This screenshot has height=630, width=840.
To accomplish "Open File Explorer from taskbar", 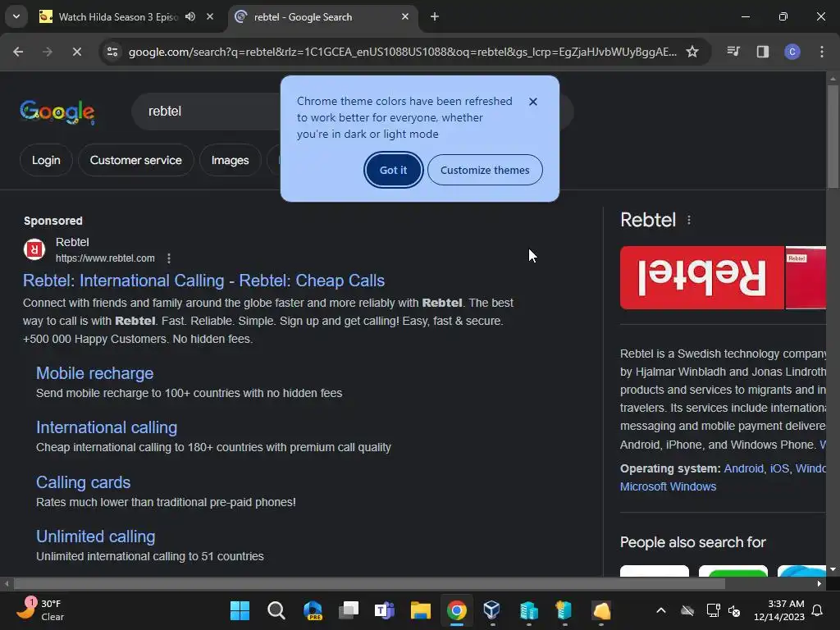I will coord(421,610).
